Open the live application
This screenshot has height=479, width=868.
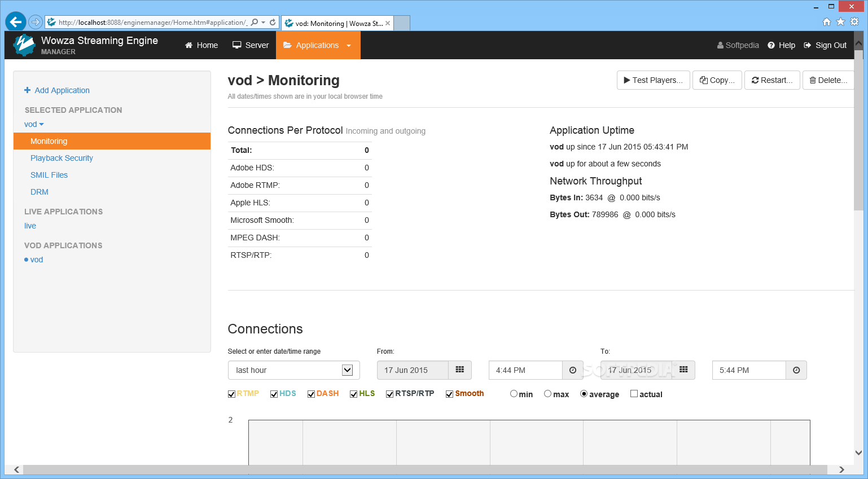pos(30,226)
